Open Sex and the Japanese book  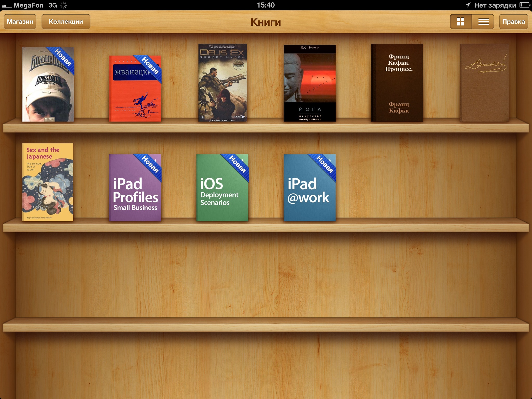[x=48, y=182]
